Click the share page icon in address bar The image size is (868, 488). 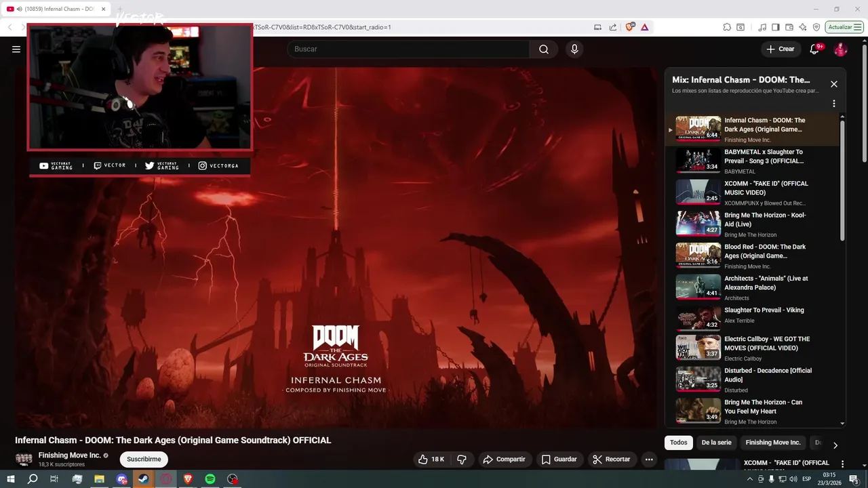[613, 27]
